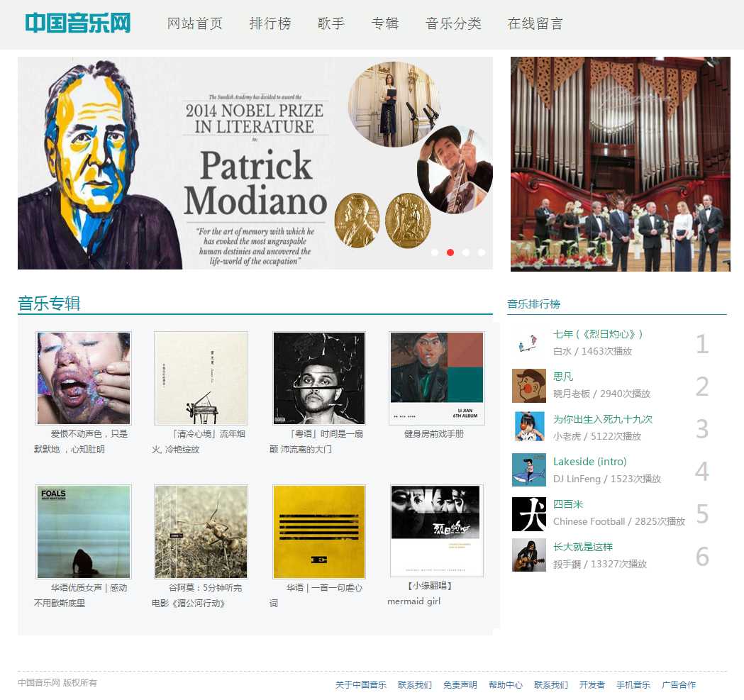
Task: Open the 音乐分类 navigation item
Action: pos(453,23)
